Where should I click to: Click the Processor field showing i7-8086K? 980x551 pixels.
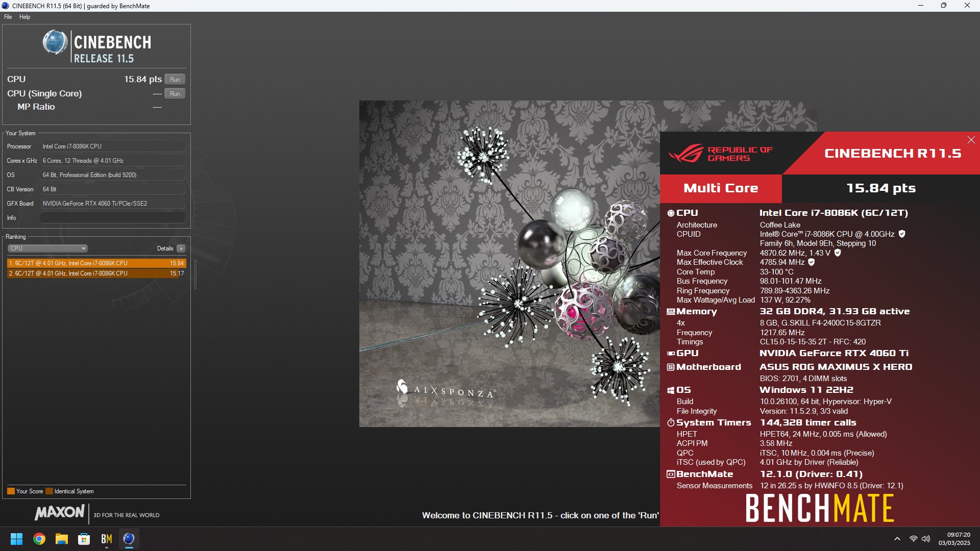tap(112, 146)
